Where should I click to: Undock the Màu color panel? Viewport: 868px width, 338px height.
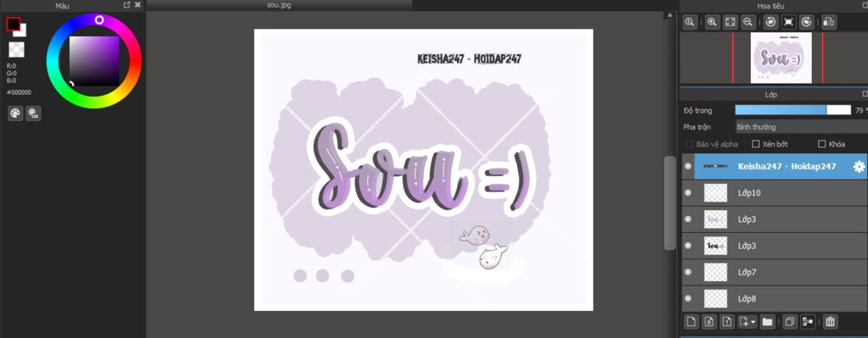point(127,5)
